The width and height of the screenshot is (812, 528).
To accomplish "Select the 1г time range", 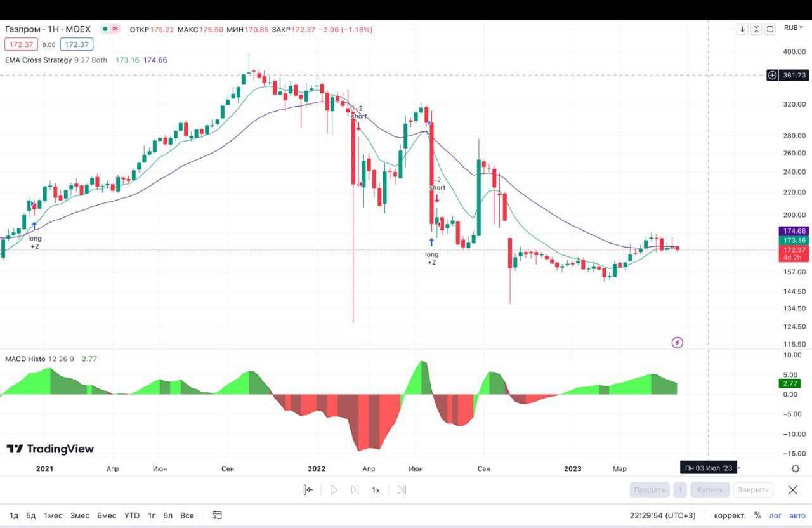I will tap(152, 515).
